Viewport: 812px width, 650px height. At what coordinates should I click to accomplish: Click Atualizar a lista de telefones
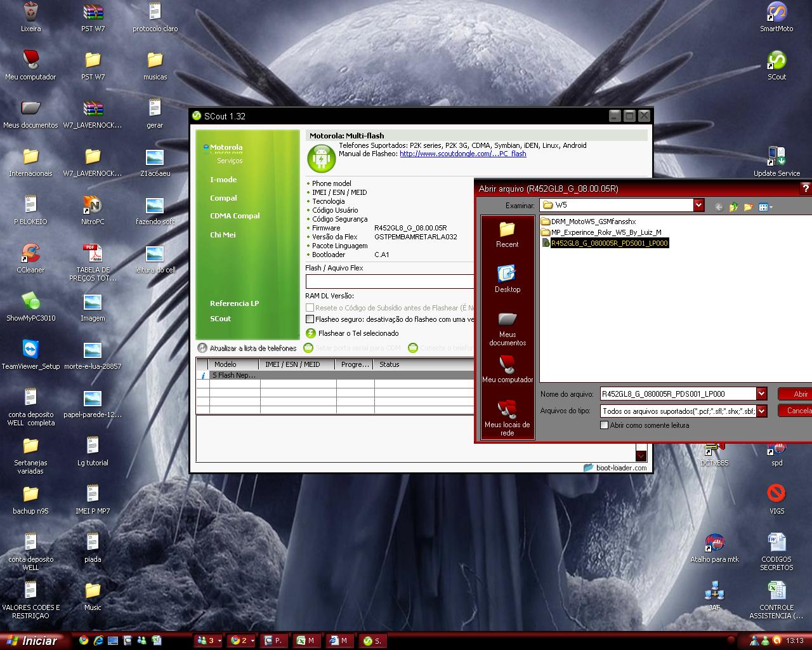point(247,348)
